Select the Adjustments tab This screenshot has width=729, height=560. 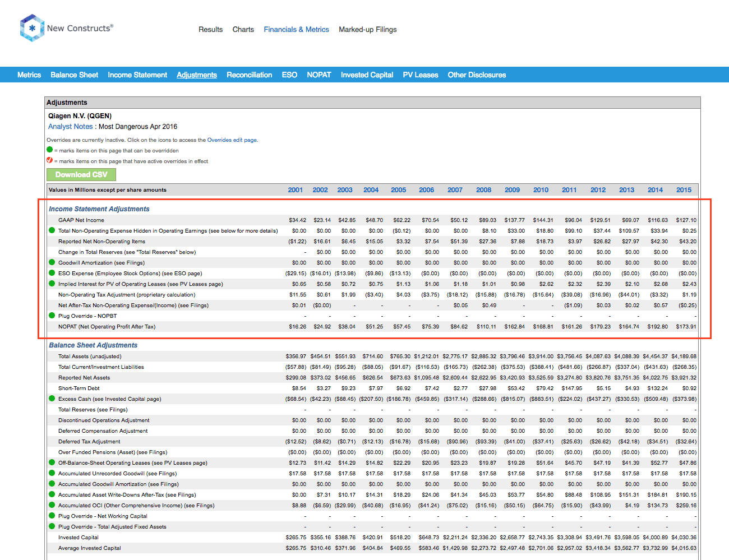point(197,75)
